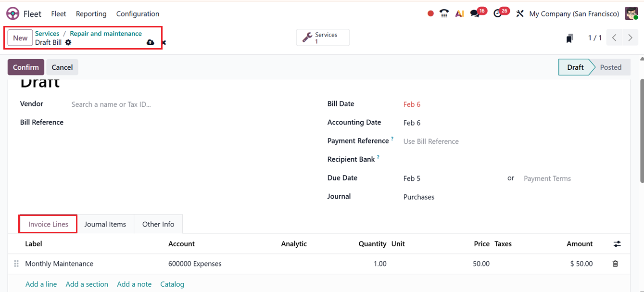This screenshot has height=292, width=644.
Task: Launch the AI assistant icon
Action: tap(459, 14)
